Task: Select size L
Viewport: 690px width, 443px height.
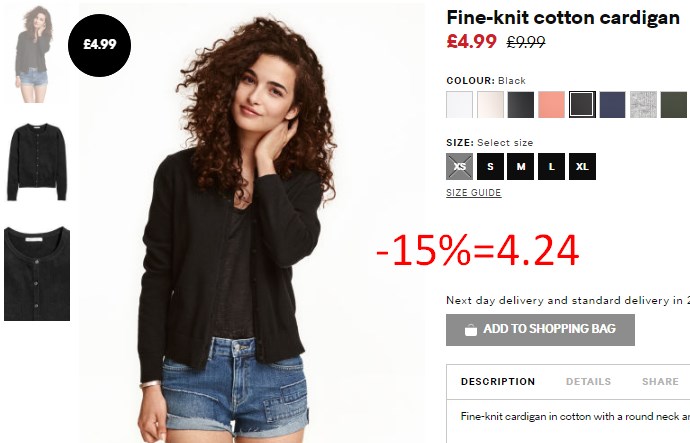Action: tap(551, 167)
